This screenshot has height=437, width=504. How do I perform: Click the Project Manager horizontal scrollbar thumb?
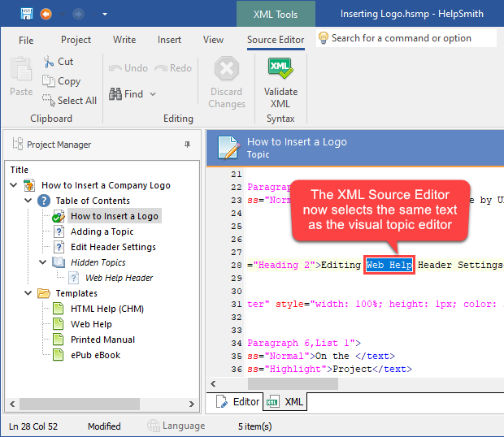pyautogui.click(x=80, y=404)
